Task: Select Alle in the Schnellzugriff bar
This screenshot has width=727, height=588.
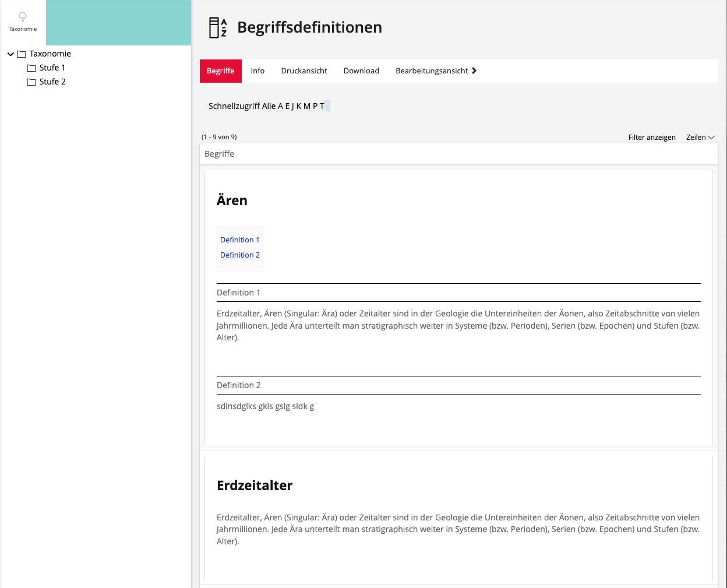Action: (269, 106)
